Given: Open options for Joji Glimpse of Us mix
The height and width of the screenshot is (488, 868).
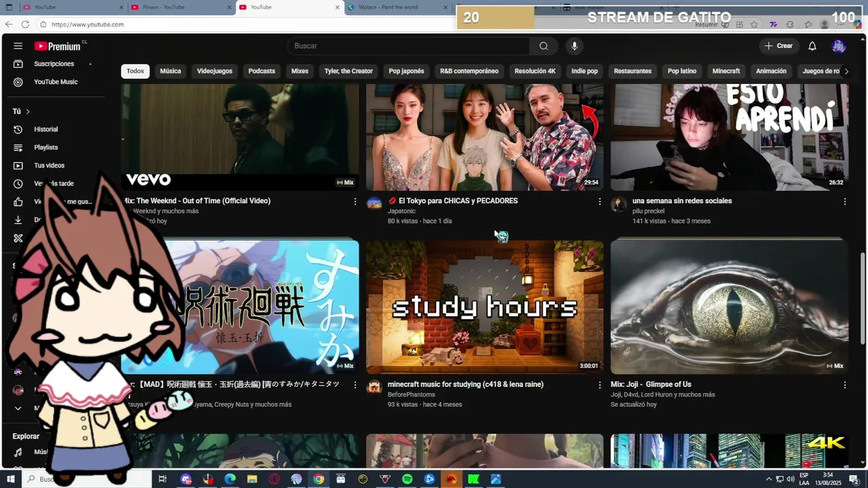Looking at the screenshot, I should pos(844,385).
